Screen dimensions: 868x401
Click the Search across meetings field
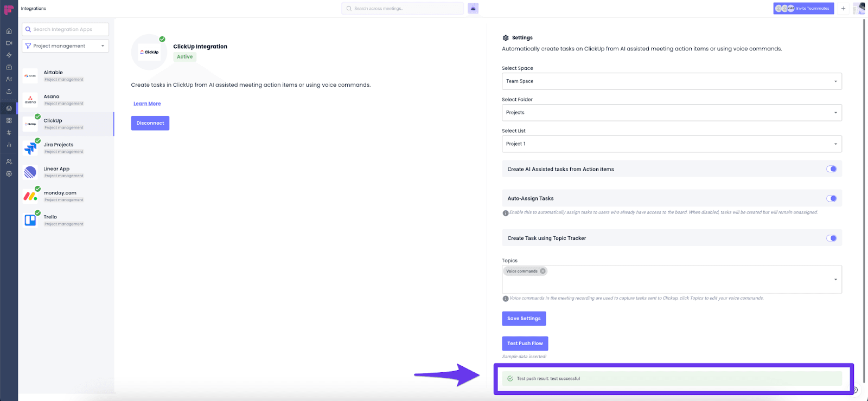pos(403,8)
